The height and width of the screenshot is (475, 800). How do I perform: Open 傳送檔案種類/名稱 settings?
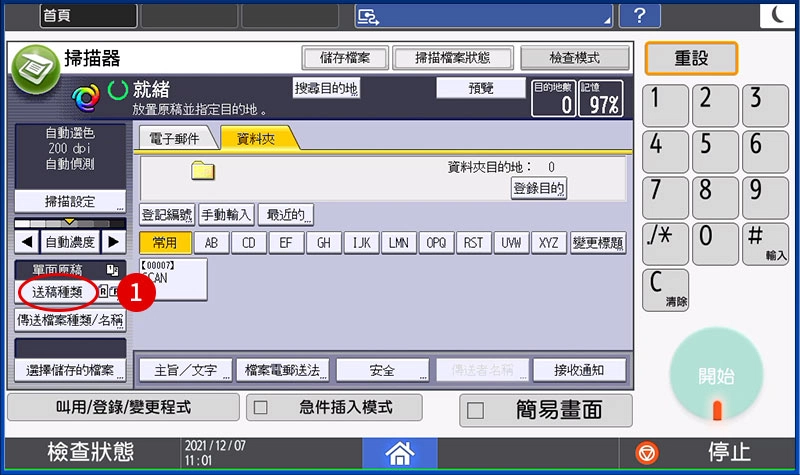tap(70, 320)
